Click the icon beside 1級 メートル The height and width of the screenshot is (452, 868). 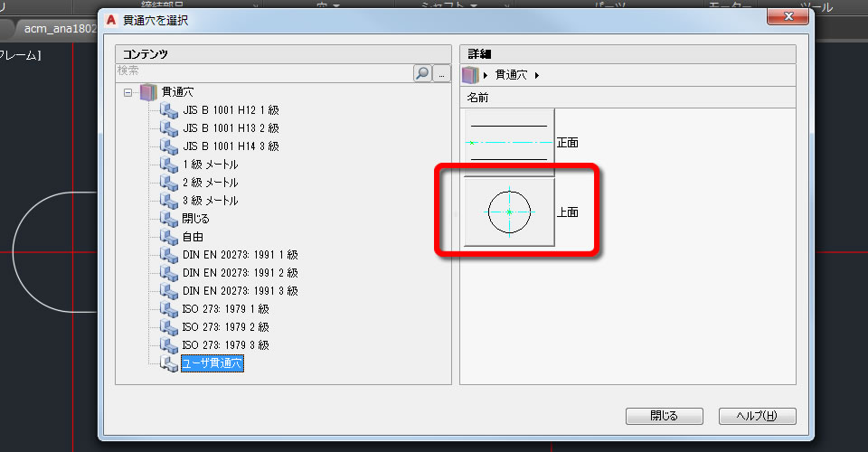169,165
